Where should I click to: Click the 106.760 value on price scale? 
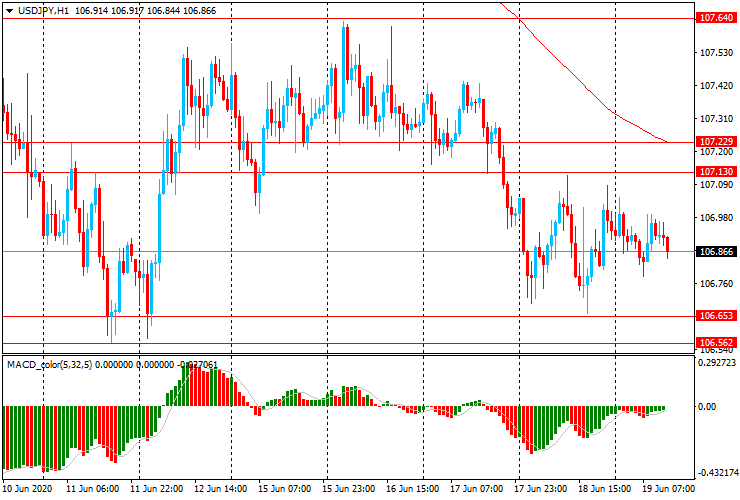pos(715,284)
